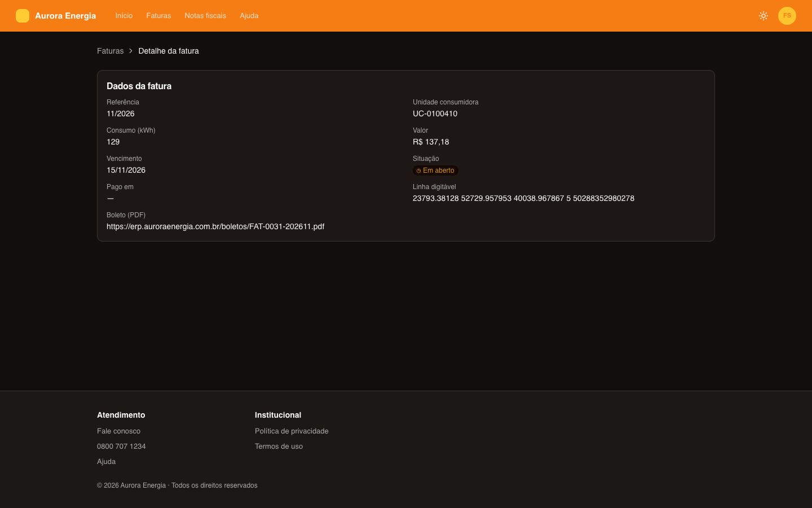Click the Unidade consumidora label
The width and height of the screenshot is (812, 508).
pos(445,102)
